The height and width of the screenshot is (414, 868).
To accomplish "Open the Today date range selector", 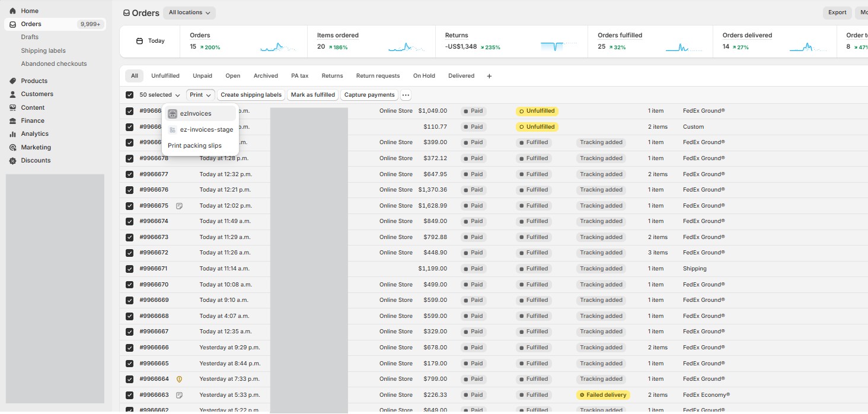I will coord(150,41).
